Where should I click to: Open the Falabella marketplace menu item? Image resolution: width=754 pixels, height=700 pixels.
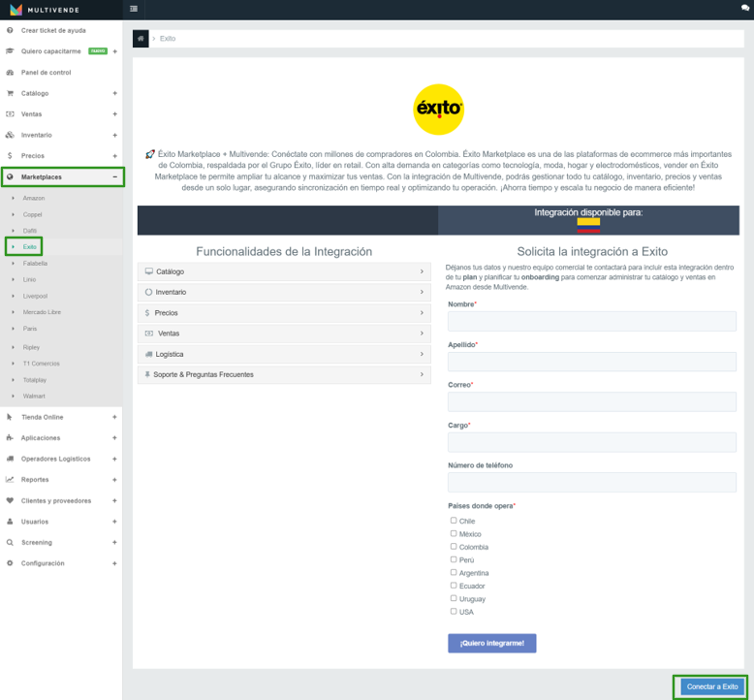click(x=35, y=264)
